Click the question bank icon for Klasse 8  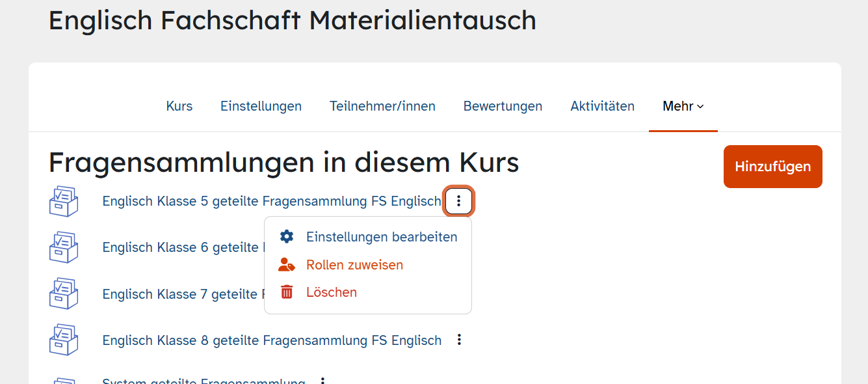click(64, 340)
